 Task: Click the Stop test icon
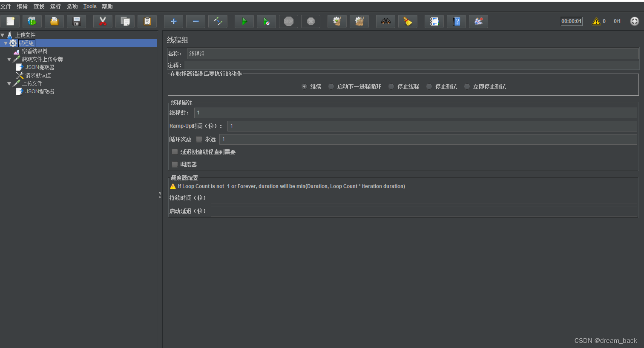pyautogui.click(x=288, y=21)
